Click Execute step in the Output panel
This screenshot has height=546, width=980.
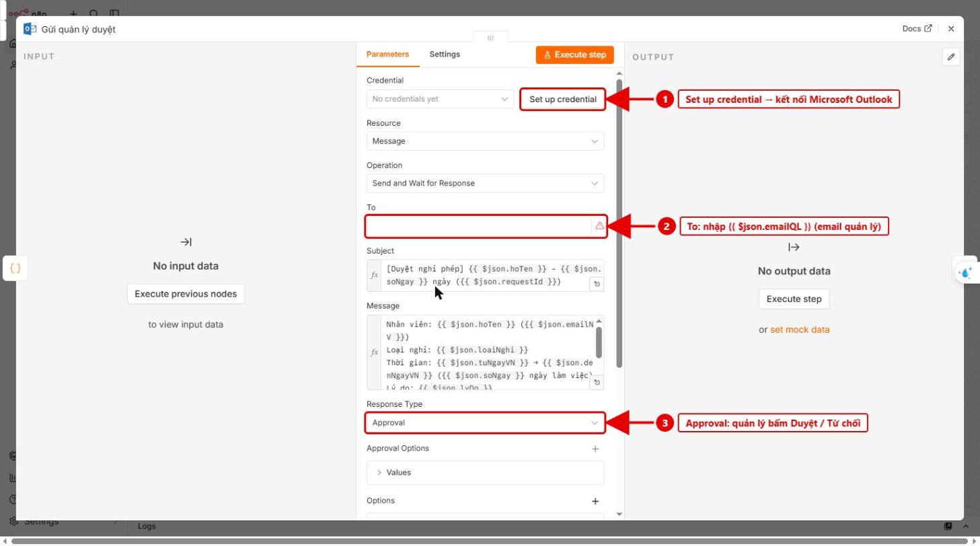[794, 299]
